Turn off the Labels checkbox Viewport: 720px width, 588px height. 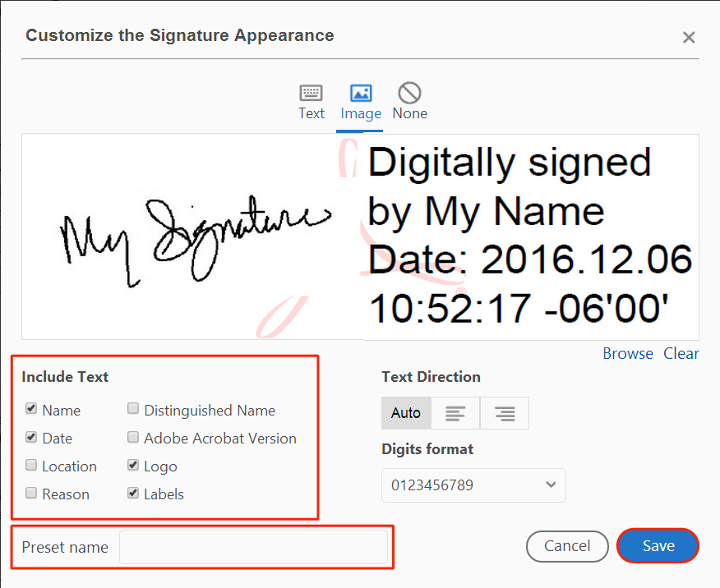[x=133, y=493]
